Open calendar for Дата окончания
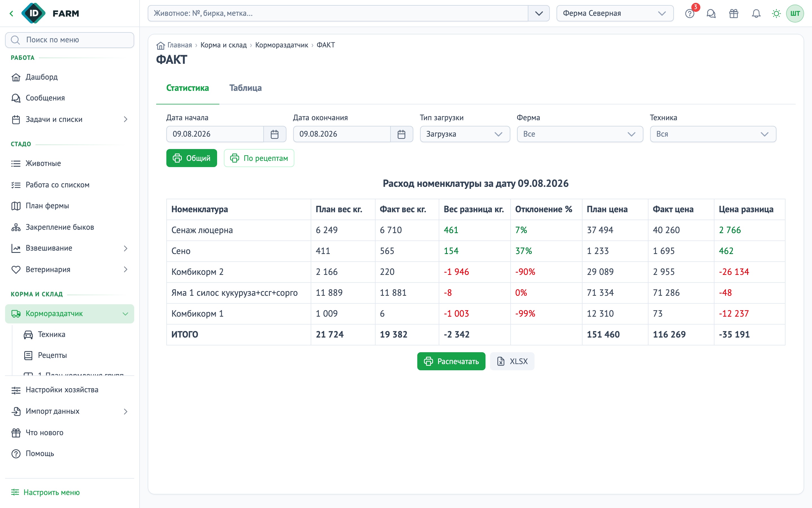 (401, 134)
